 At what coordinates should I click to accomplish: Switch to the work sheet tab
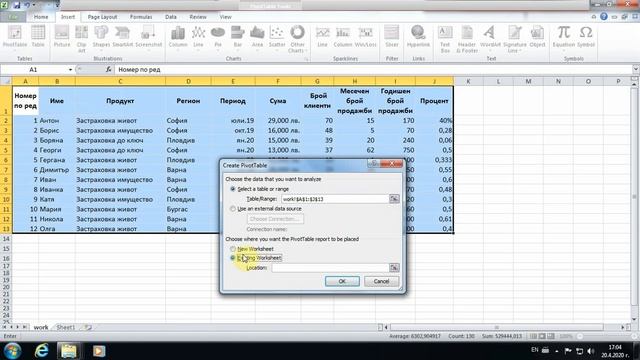[40, 327]
